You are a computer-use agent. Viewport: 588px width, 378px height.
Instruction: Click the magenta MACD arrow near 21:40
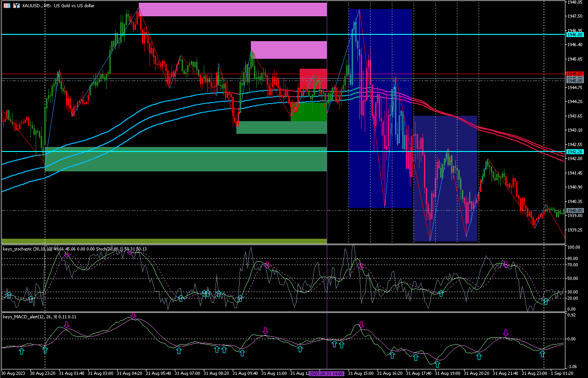tap(506, 333)
